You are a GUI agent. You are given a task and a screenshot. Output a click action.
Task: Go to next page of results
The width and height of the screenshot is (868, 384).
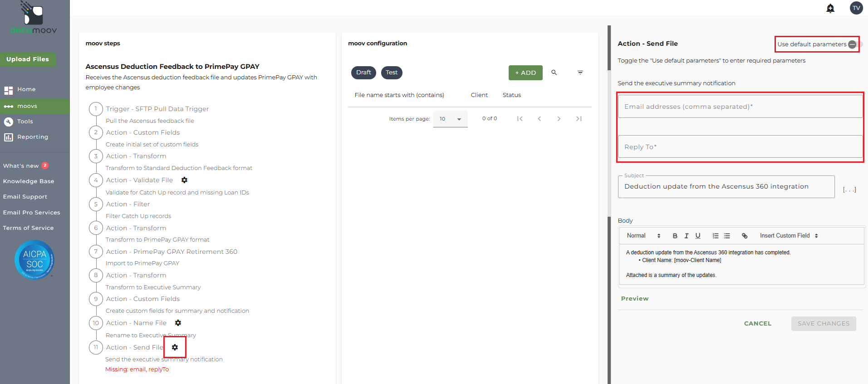559,119
